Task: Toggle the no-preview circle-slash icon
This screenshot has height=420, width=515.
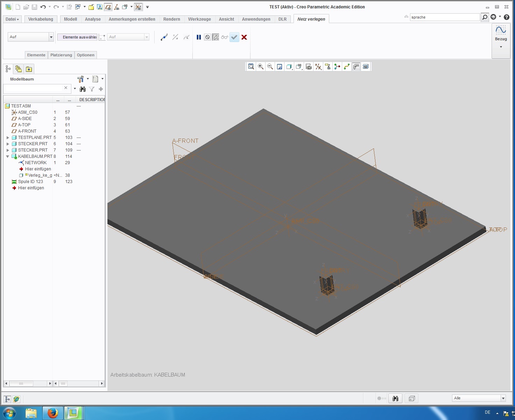Action: pos(207,37)
